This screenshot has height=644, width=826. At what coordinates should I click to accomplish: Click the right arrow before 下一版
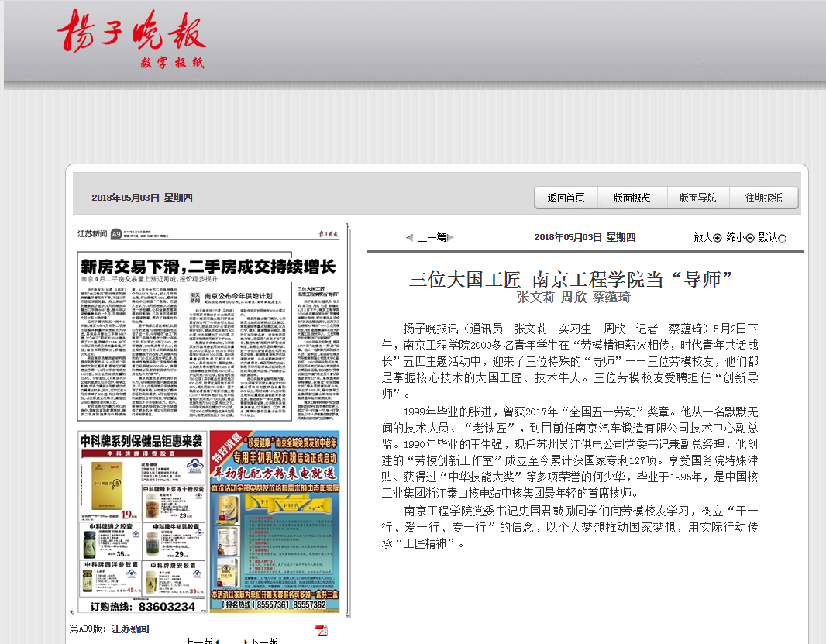[244, 642]
